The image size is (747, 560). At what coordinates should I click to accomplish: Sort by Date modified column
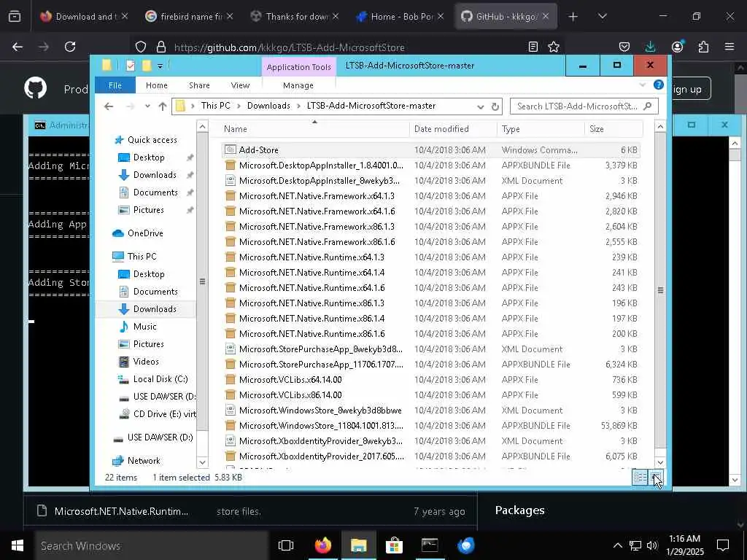[453, 129]
